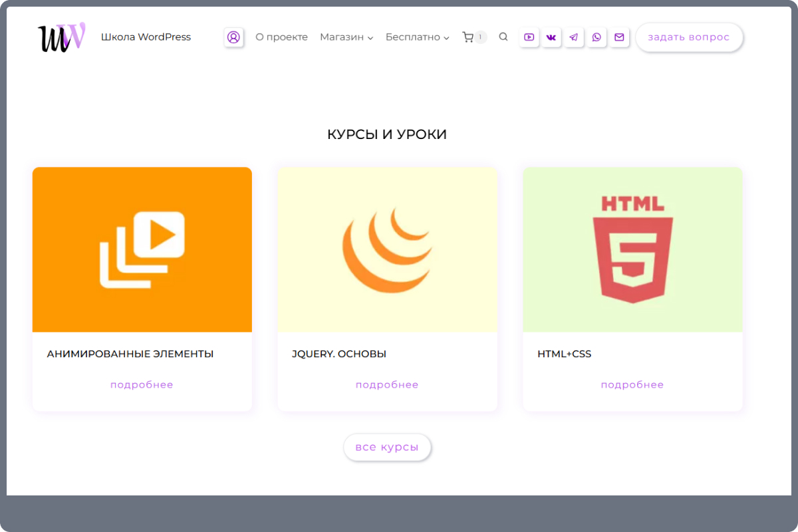Open подробнее under jQuery. Основы
798x532 pixels.
[x=387, y=385]
